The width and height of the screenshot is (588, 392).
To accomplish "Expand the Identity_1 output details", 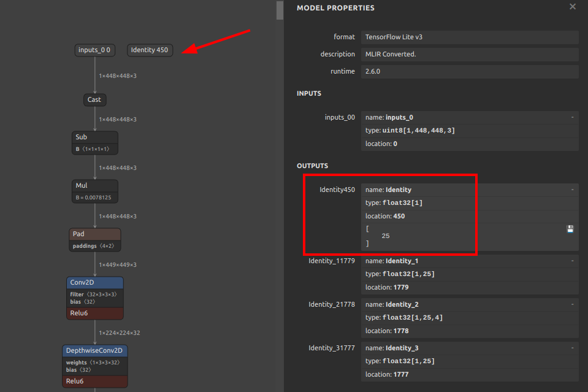I will 571,259.
